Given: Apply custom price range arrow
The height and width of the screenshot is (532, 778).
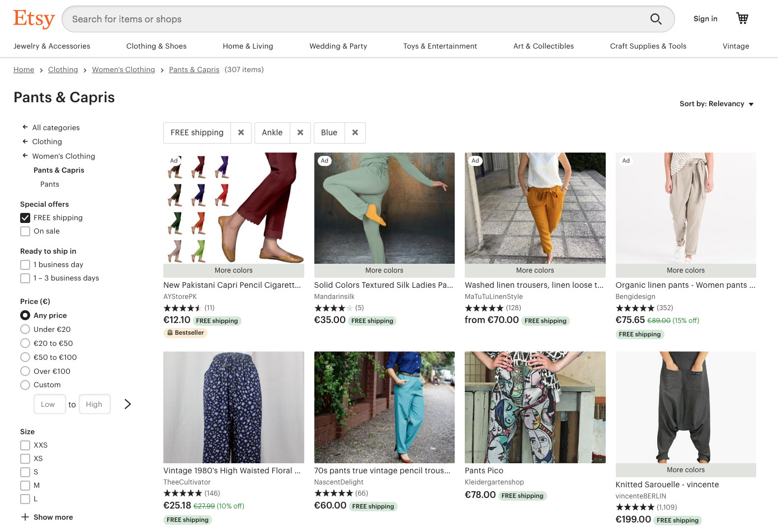Looking at the screenshot, I should 128,404.
